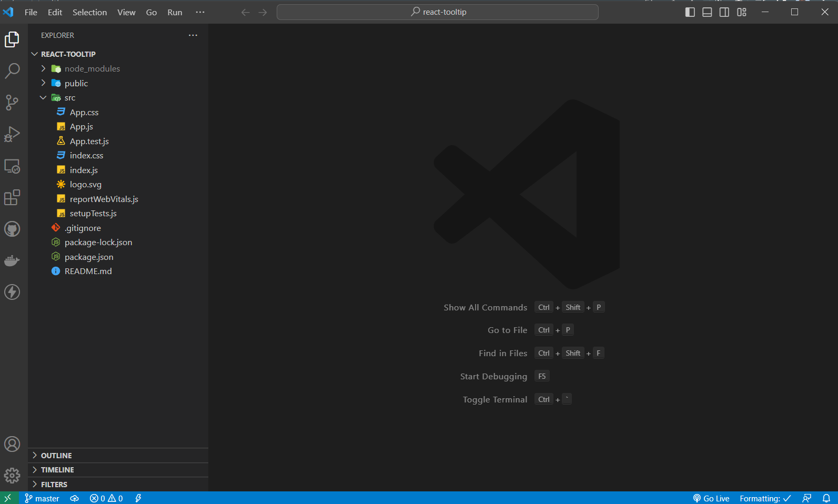Click the react-tooltip command center search box
This screenshot has width=838, height=504.
pos(438,12)
